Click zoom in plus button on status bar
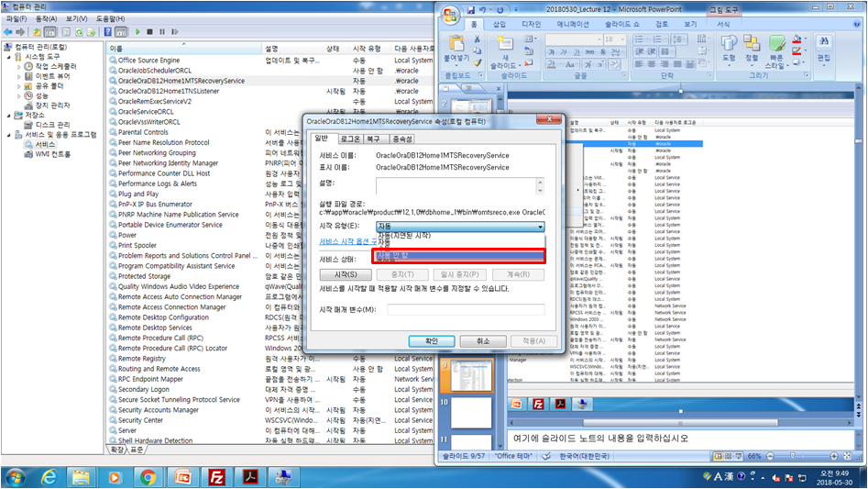 [834, 456]
